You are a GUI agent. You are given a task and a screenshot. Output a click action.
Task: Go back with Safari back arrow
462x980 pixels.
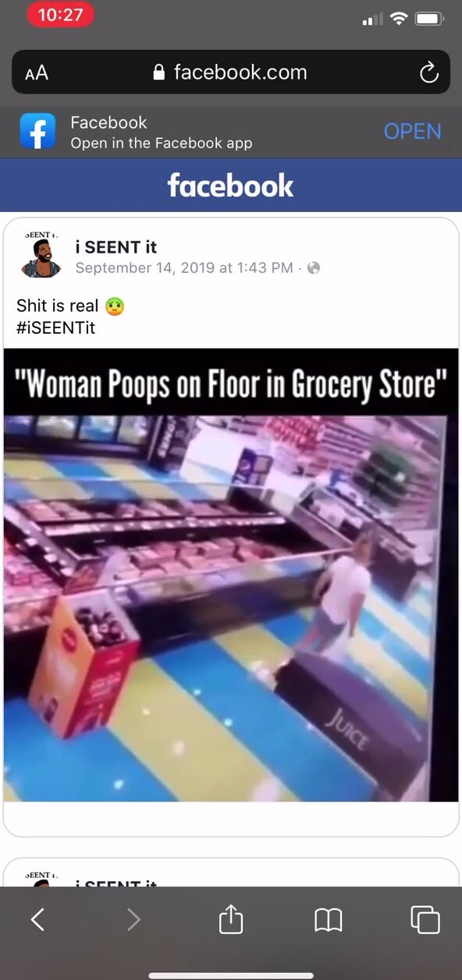(37, 920)
